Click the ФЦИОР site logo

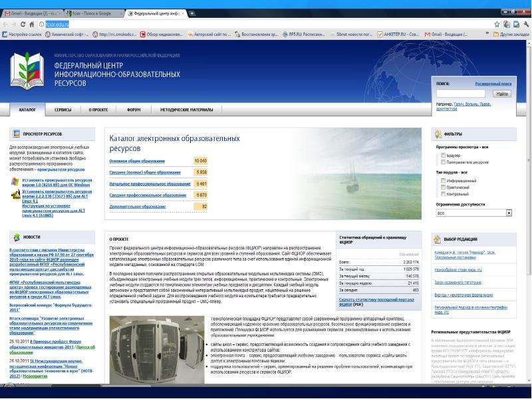coord(27,70)
